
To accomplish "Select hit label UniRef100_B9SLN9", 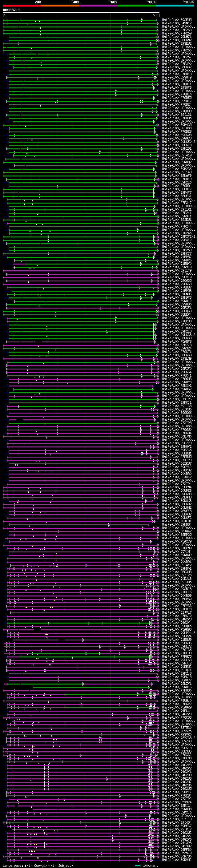I will (x=177, y=358).
